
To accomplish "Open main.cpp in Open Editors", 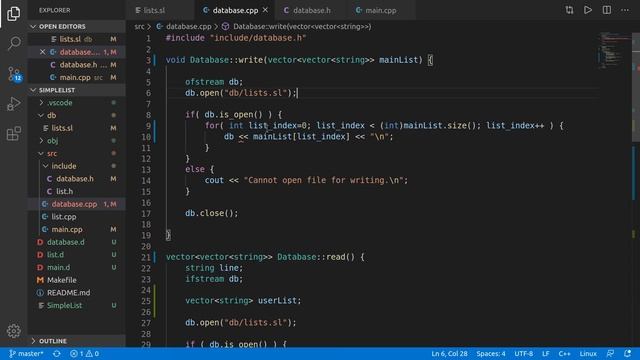I will [x=76, y=77].
